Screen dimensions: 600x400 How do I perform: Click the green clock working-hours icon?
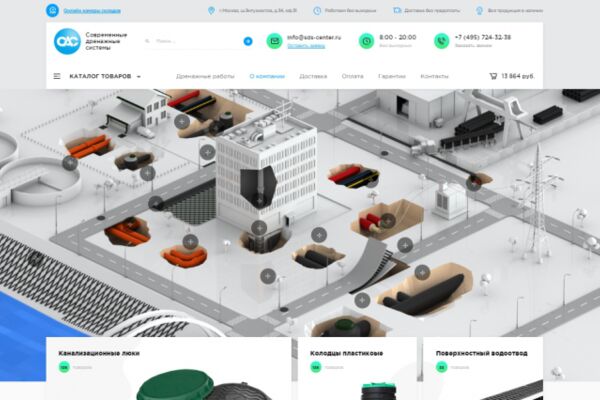(366, 41)
